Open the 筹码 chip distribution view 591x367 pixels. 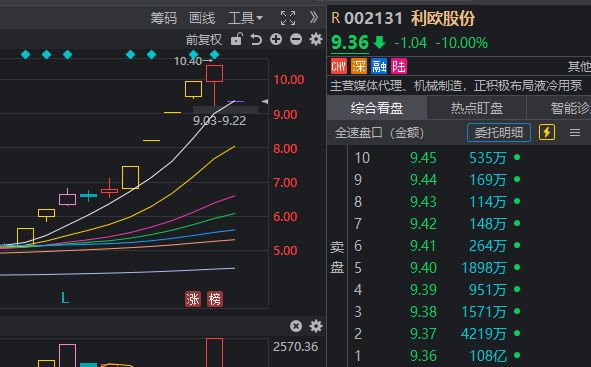(x=163, y=18)
